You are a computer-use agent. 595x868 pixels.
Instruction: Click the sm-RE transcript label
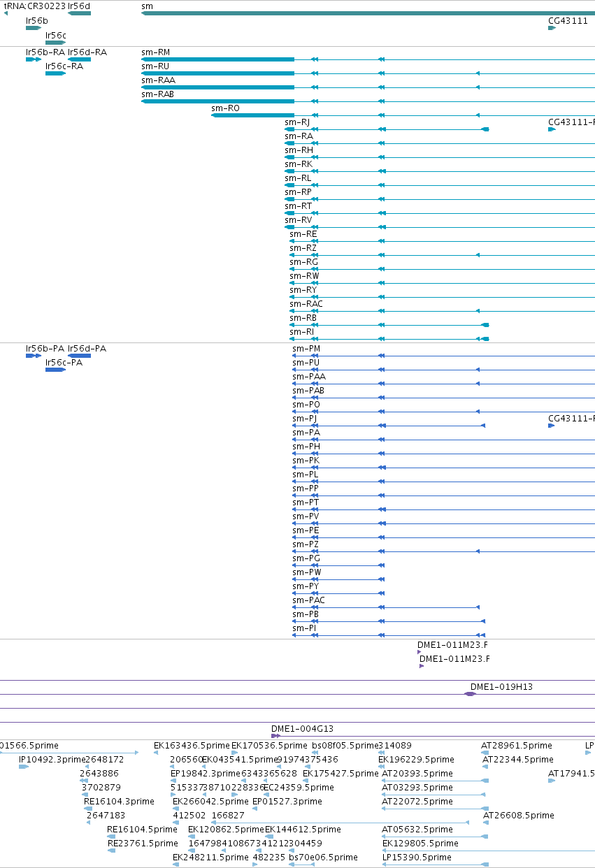pyautogui.click(x=303, y=234)
